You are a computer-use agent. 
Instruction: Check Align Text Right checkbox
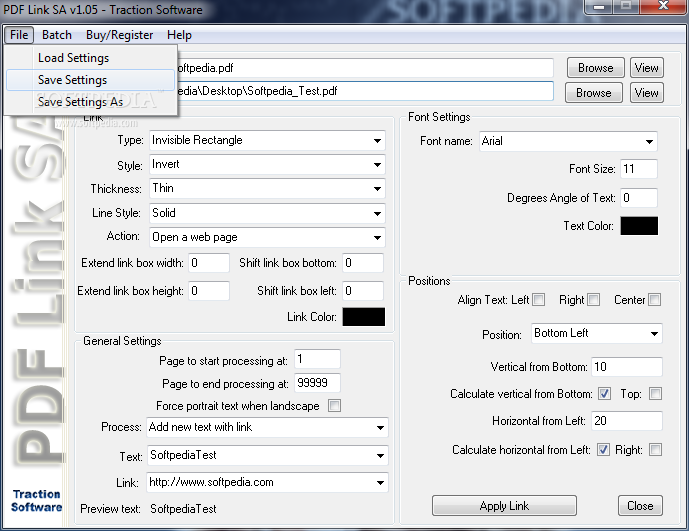(x=593, y=300)
